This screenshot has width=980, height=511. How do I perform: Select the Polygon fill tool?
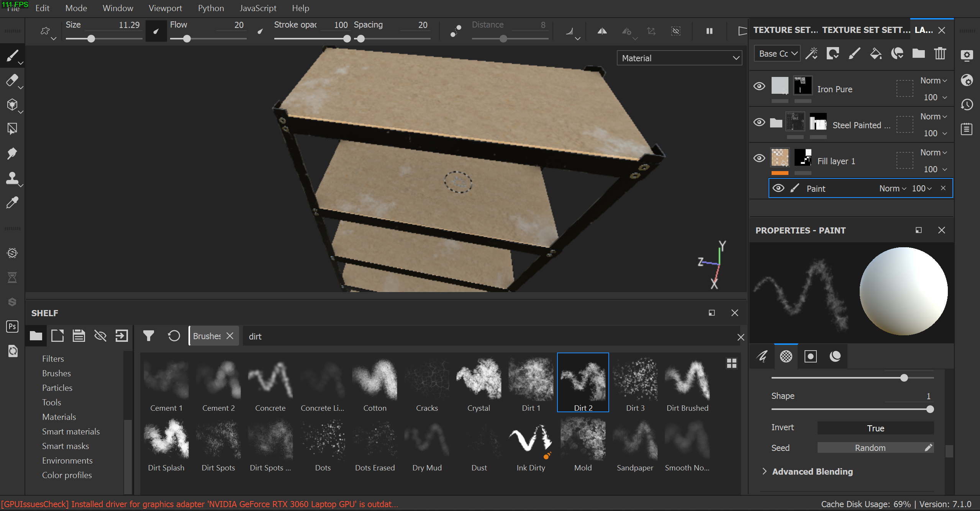point(11,129)
